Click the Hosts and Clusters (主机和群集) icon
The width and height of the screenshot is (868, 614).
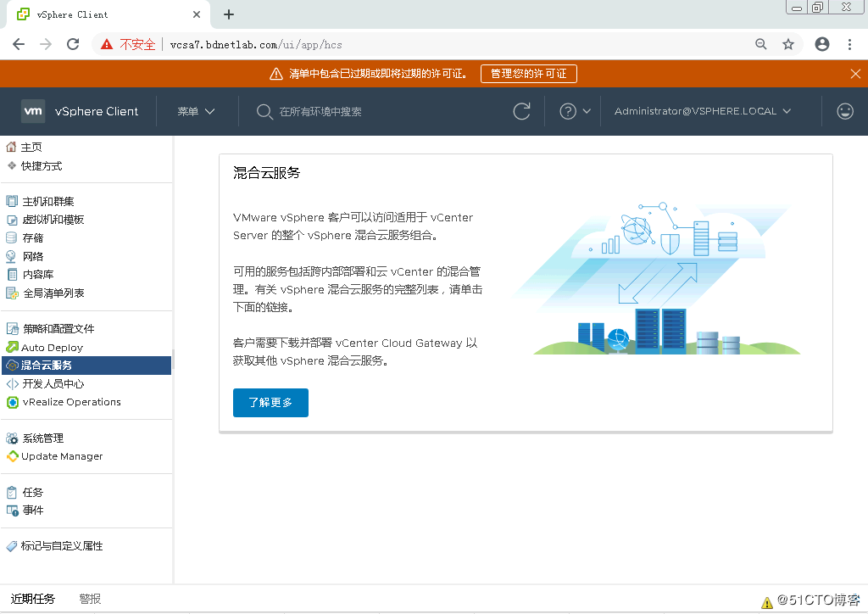[x=12, y=201]
